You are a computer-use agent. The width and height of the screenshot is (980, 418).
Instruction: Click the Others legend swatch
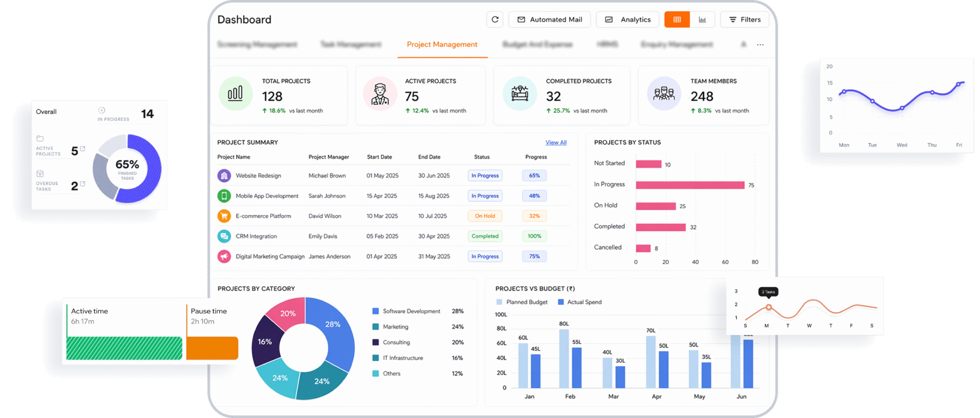[376, 374]
